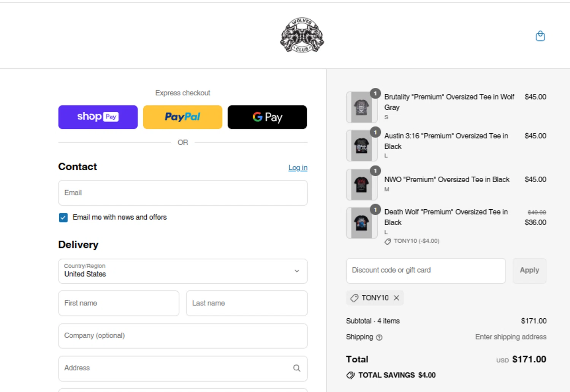The width and height of the screenshot is (570, 392).
Task: Open the shopping bag cart icon
Action: (x=540, y=36)
